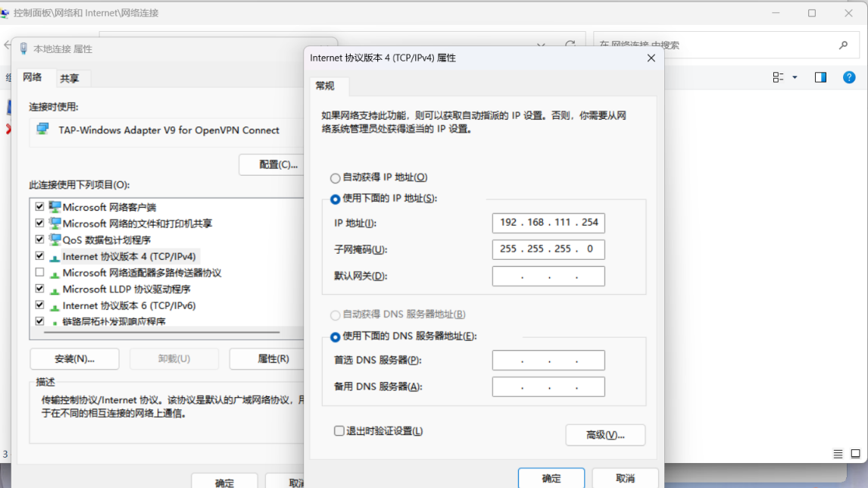Click the search magnifier icon in network connections
This screenshot has width=868, height=488.
[843, 45]
